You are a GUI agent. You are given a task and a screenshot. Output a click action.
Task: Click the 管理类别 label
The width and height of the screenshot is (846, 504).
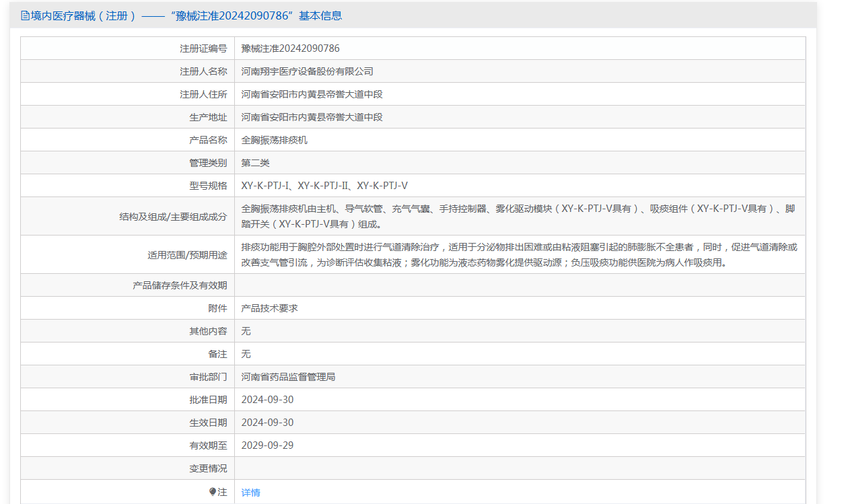click(208, 163)
